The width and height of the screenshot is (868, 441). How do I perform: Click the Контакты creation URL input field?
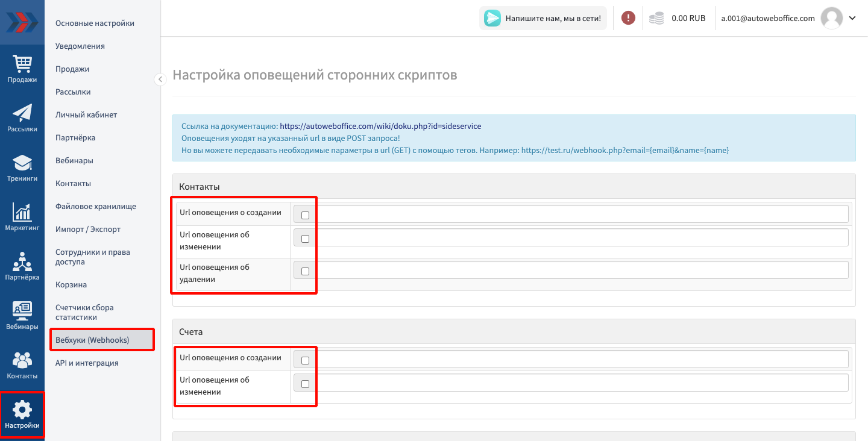582,214
